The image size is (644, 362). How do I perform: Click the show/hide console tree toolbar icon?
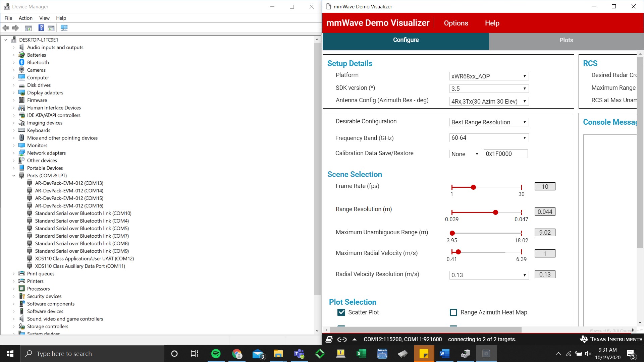coord(29,28)
